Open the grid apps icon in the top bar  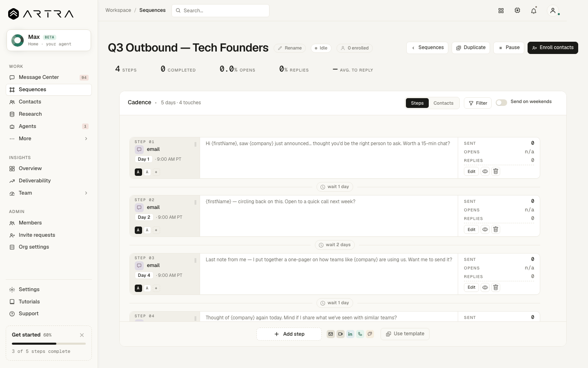(501, 11)
